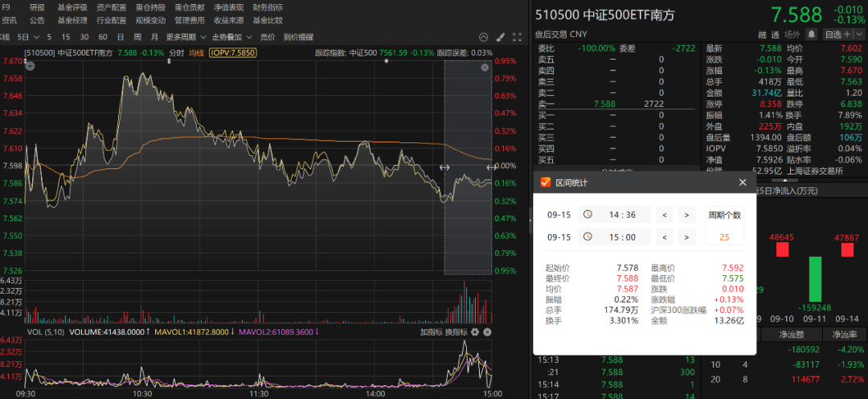Open 行业配置 industry allocation menu
868x399 pixels.
click(111, 20)
